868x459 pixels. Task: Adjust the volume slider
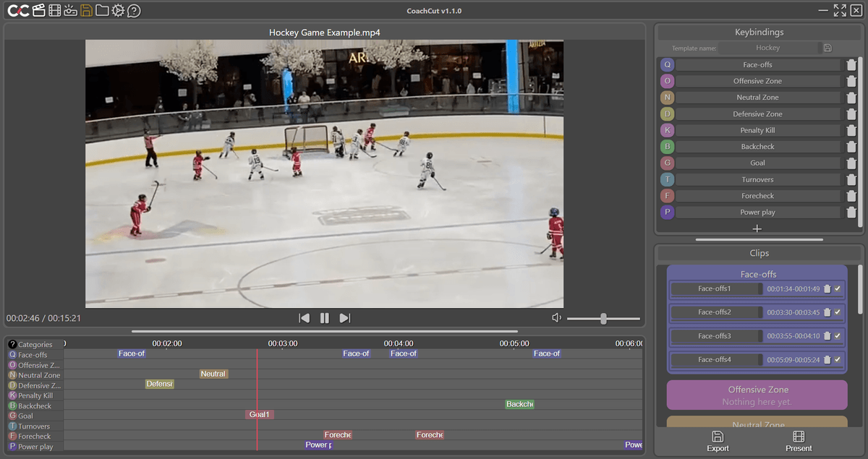(x=603, y=317)
